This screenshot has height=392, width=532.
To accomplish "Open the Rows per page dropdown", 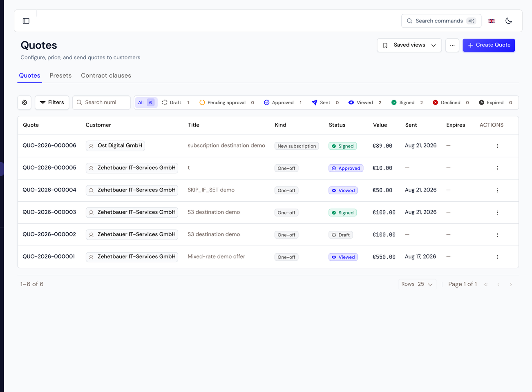I will point(417,284).
